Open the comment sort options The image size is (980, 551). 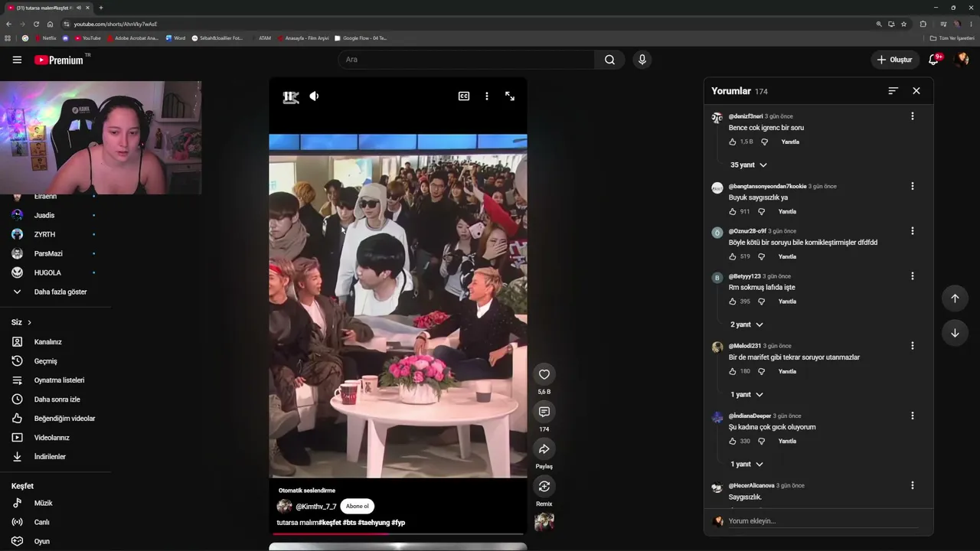tap(893, 91)
